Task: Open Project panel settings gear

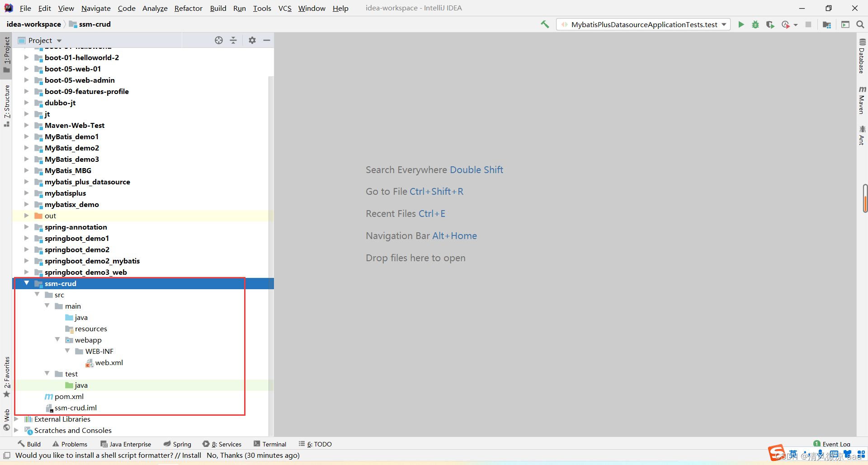Action: click(252, 40)
